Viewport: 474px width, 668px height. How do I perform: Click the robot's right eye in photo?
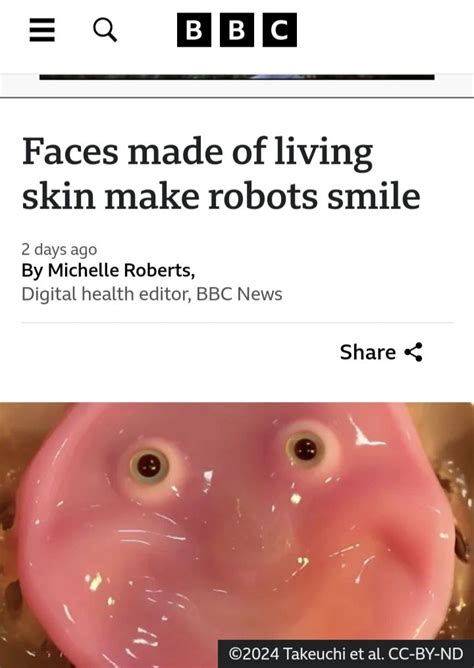tap(305, 449)
